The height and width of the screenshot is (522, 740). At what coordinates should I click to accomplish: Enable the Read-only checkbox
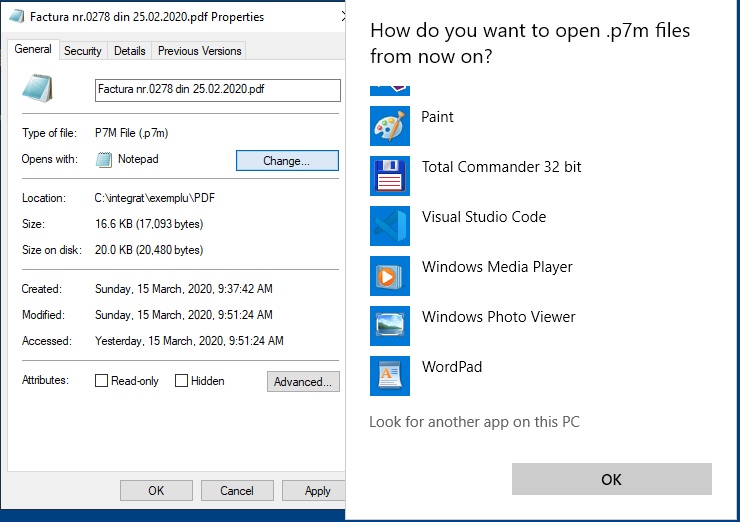pos(101,380)
